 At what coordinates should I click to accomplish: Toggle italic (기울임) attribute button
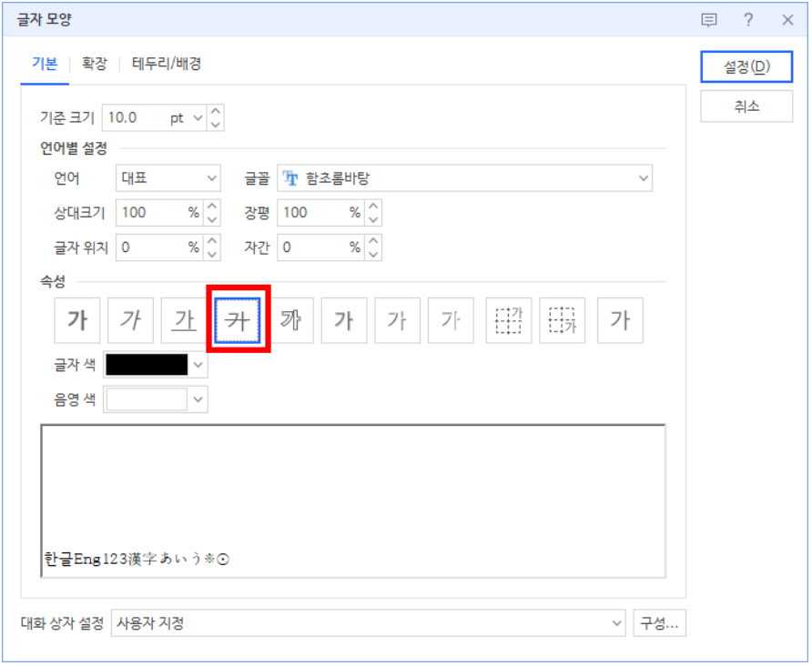point(130,320)
